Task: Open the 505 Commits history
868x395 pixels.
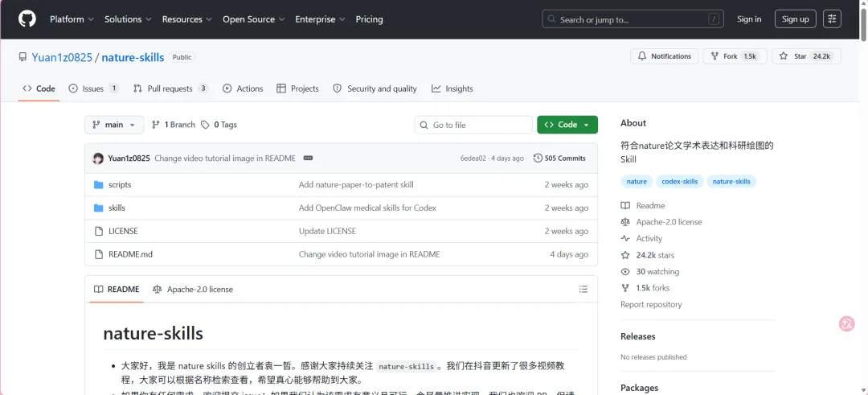Action: 559,158
